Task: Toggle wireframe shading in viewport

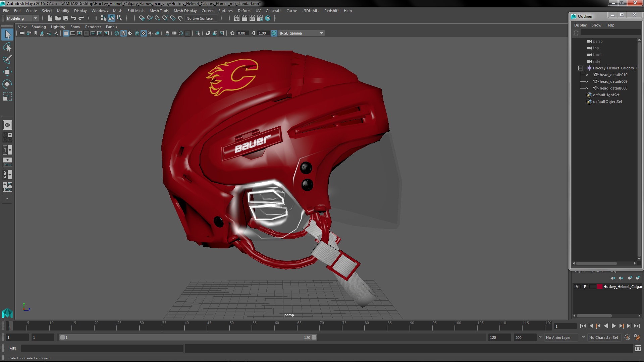Action: coord(117,33)
